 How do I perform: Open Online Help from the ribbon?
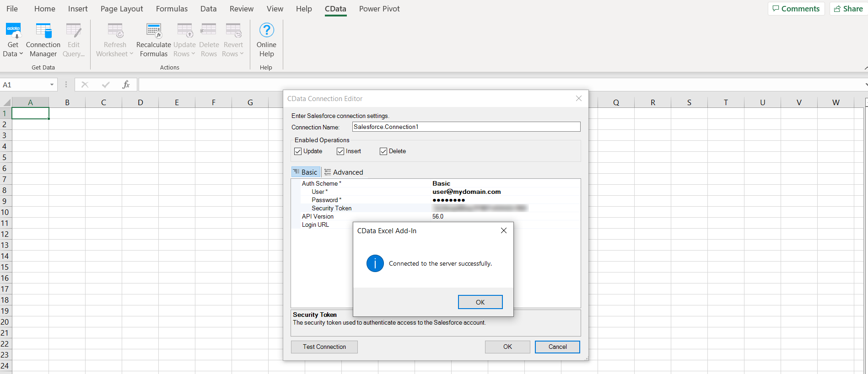tap(266, 31)
